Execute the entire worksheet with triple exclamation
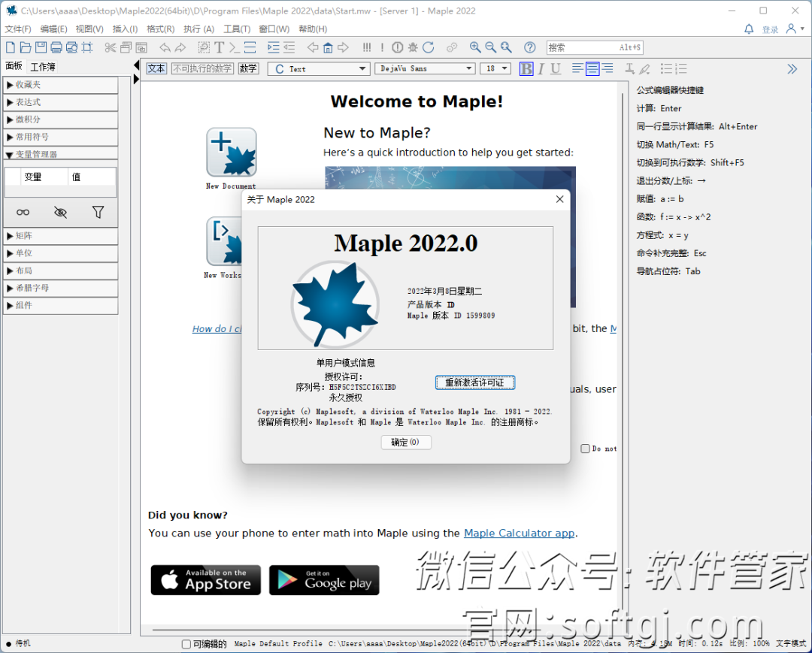 tap(367, 47)
